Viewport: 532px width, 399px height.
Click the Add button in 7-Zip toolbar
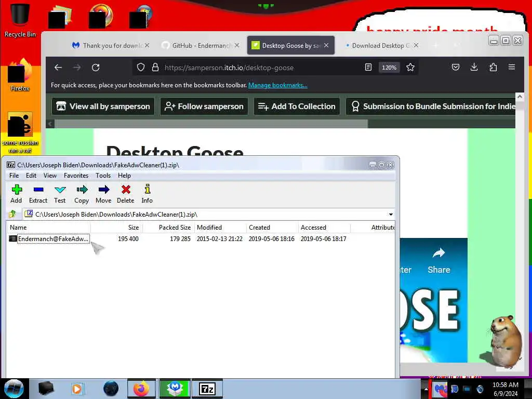[16, 194]
